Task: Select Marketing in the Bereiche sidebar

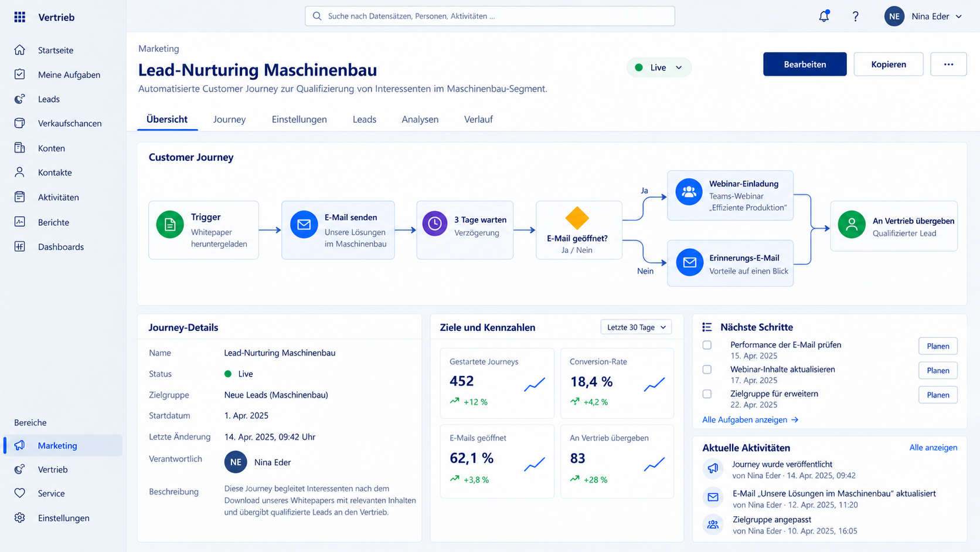Action: (x=63, y=445)
